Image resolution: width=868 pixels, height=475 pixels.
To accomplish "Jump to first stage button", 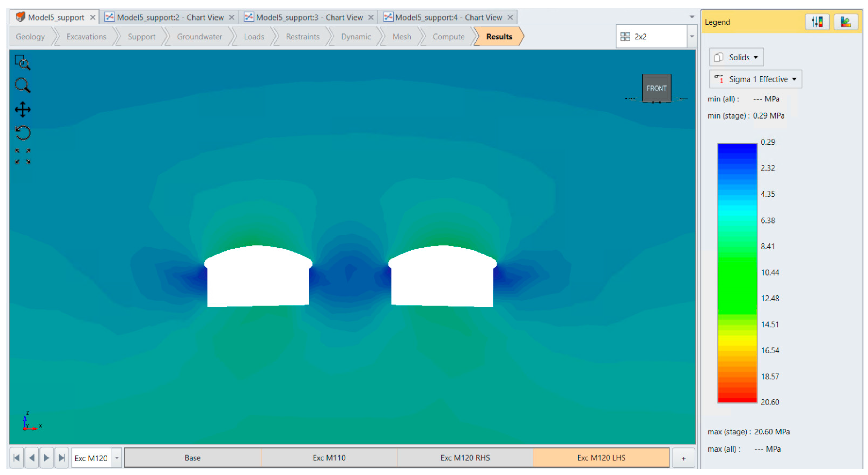I will click(x=17, y=457).
